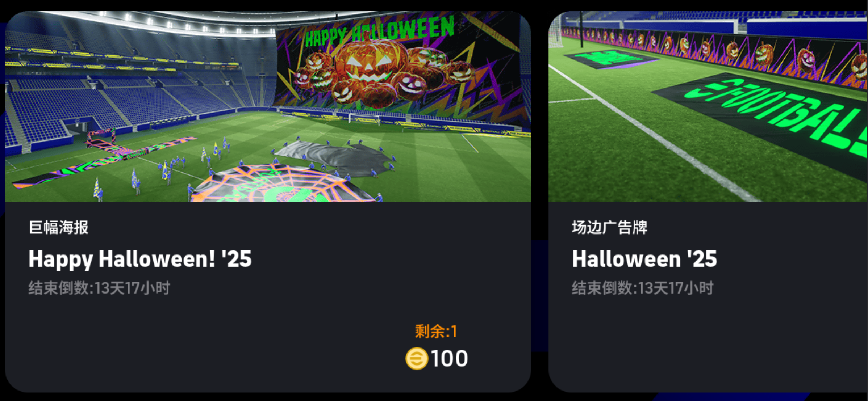
Task: Click the orange 剩余:1 remaining label
Action: pyautogui.click(x=436, y=331)
